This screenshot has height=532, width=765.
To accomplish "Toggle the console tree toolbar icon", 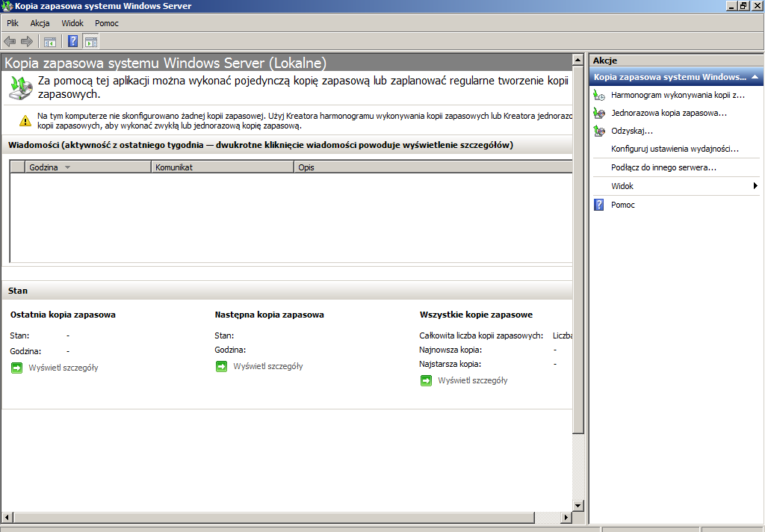I will (50, 42).
